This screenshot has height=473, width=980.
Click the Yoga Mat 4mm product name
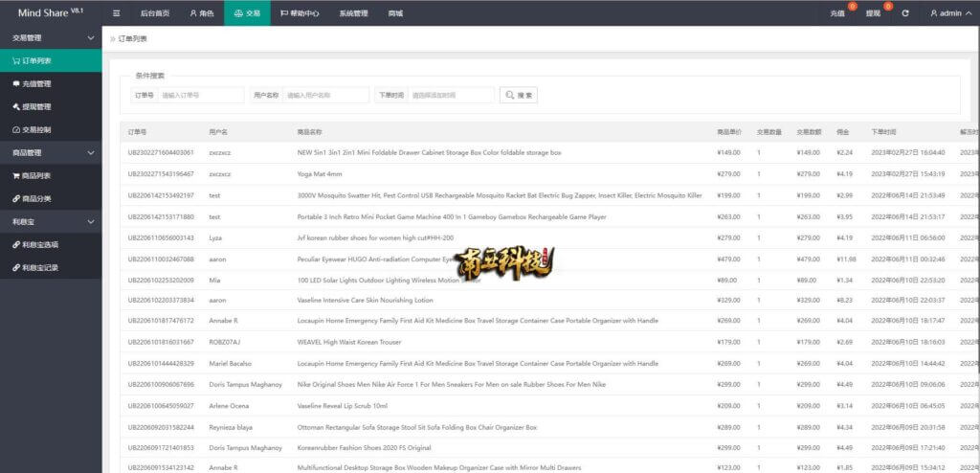320,174
